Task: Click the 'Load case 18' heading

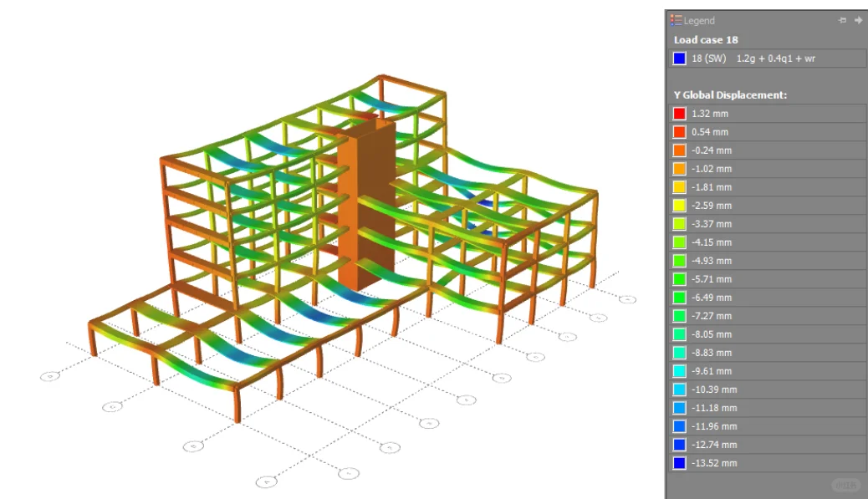Action: (x=706, y=40)
